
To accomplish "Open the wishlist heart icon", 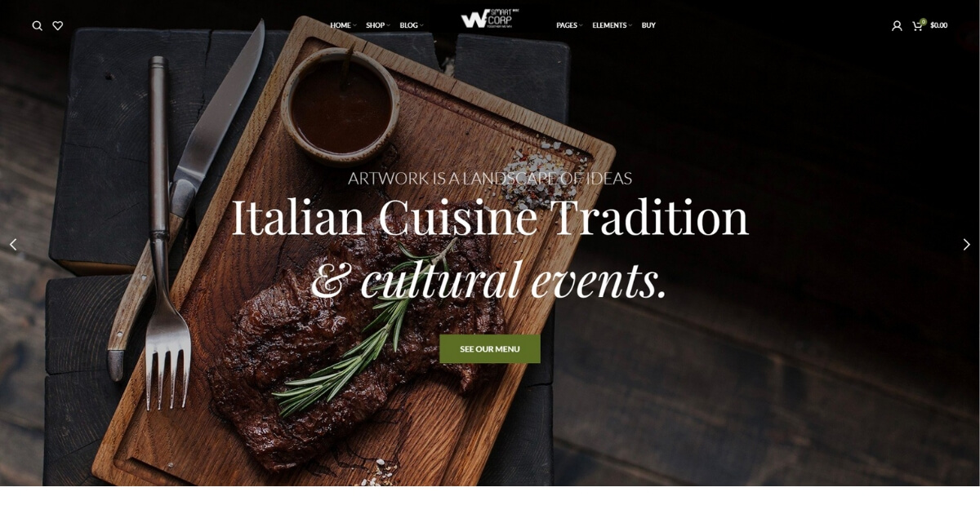I will tap(58, 26).
